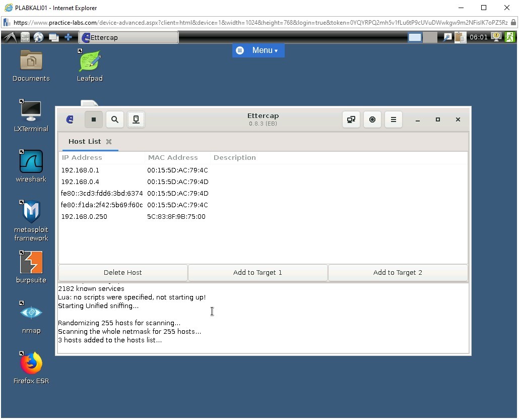Click the green logout icon in the taskbar

pyautogui.click(x=510, y=37)
